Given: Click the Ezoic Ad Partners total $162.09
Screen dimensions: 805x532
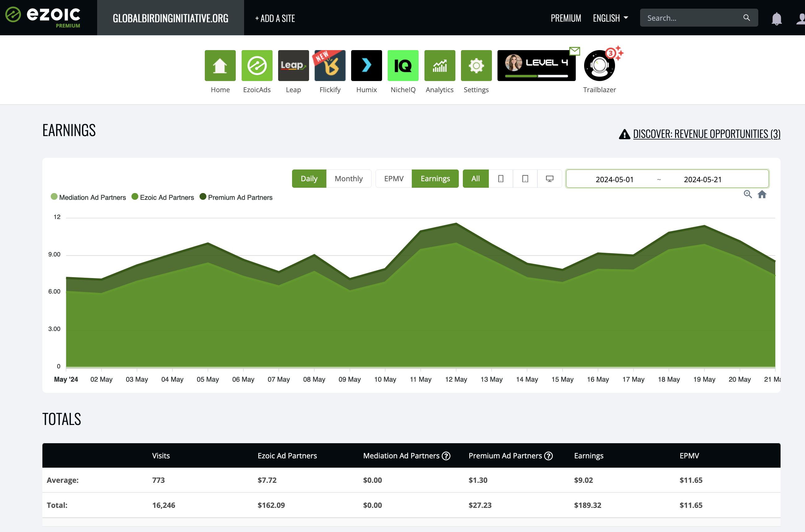Looking at the screenshot, I should click(x=271, y=505).
